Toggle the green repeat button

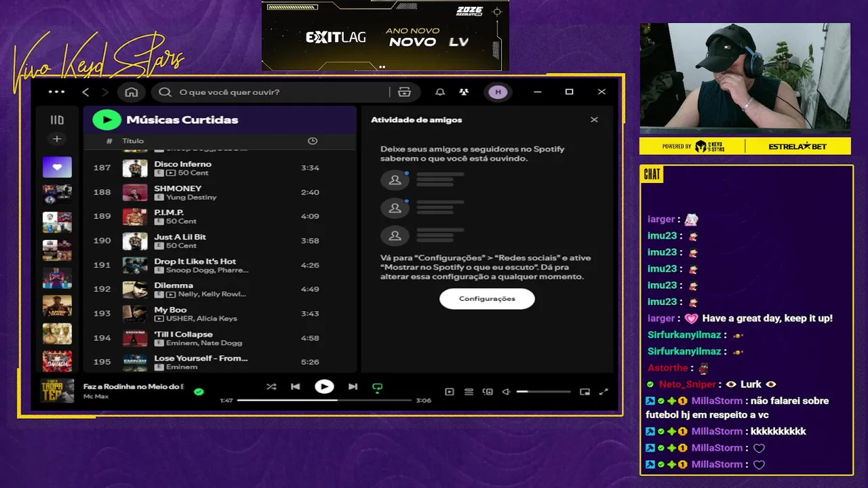[x=378, y=388]
